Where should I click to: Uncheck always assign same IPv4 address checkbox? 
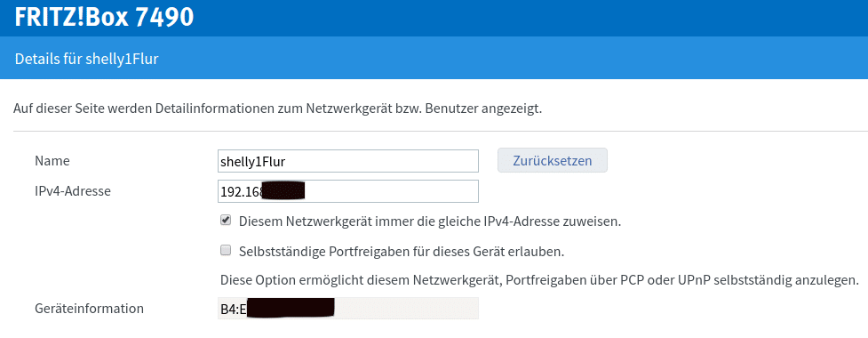pyautogui.click(x=226, y=221)
